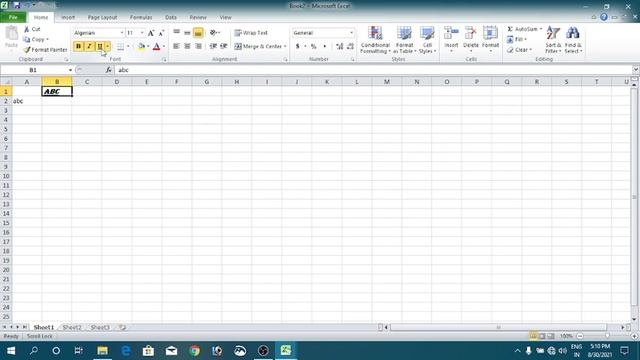This screenshot has width=640, height=360.
Task: Toggle Bold formatting off
Action: (78, 47)
